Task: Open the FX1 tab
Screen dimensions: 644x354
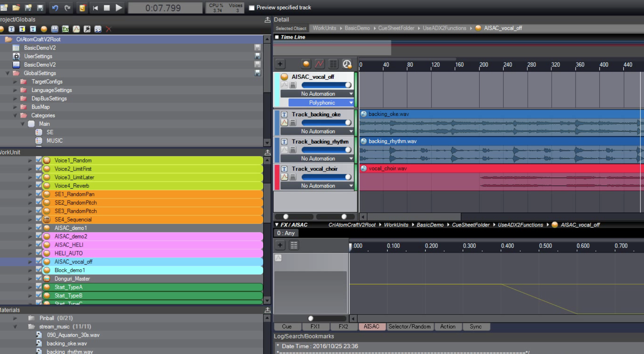Action: click(x=315, y=326)
